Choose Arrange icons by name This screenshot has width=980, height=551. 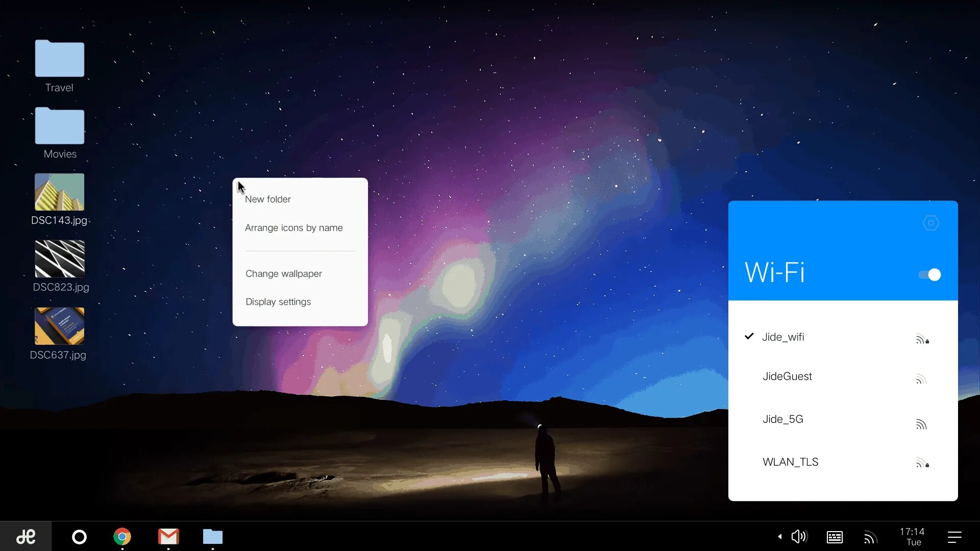[x=293, y=228]
